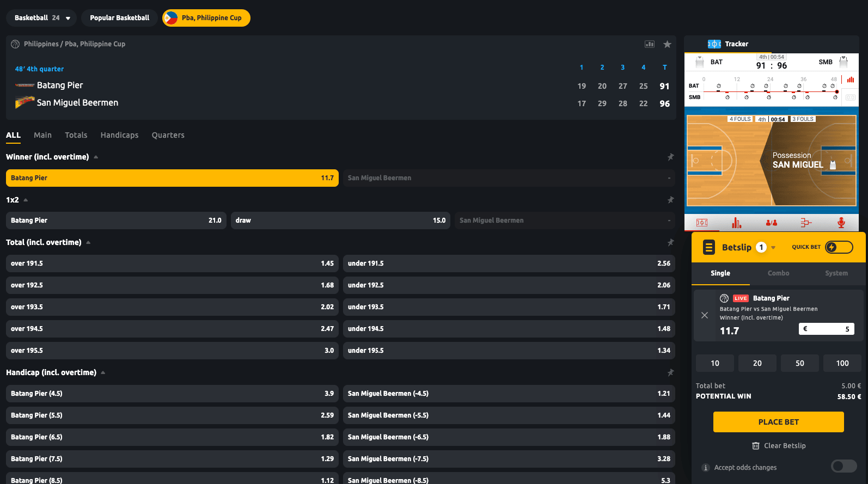This screenshot has height=484, width=868.
Task: Open tracker bar chart statistics tab
Action: point(737,223)
